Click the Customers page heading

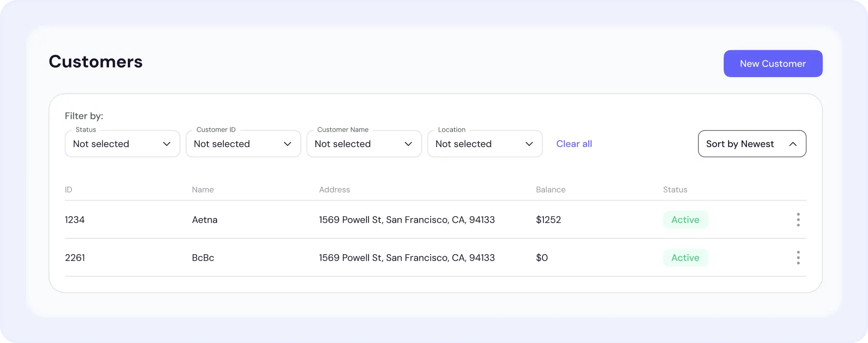point(95,62)
